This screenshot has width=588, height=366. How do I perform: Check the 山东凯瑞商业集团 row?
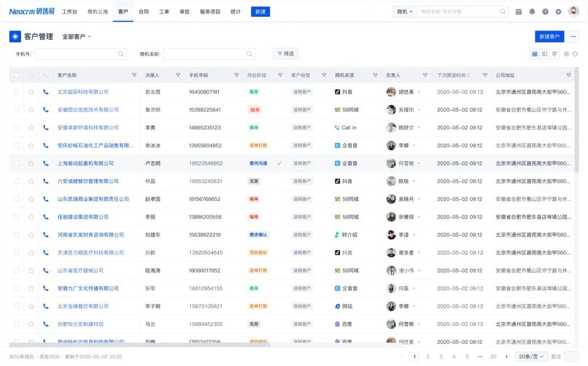tap(16, 199)
